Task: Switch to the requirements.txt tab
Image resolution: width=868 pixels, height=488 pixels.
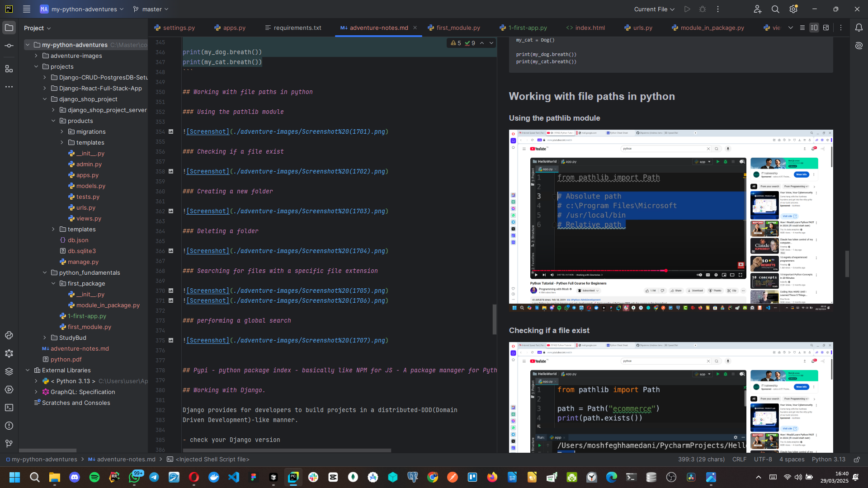Action: (x=293, y=28)
